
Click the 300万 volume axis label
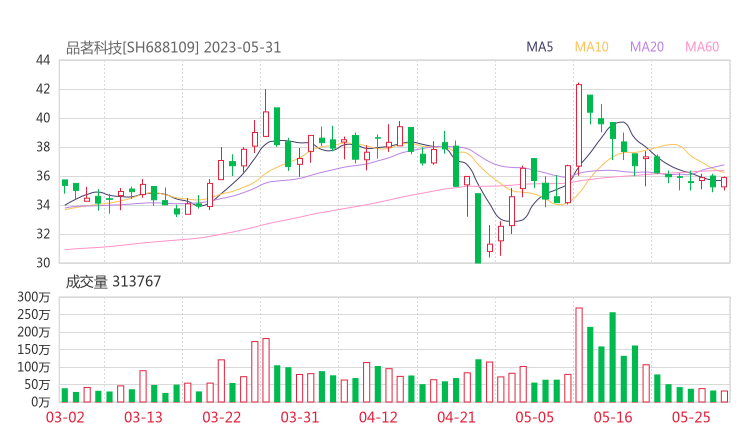pos(34,297)
